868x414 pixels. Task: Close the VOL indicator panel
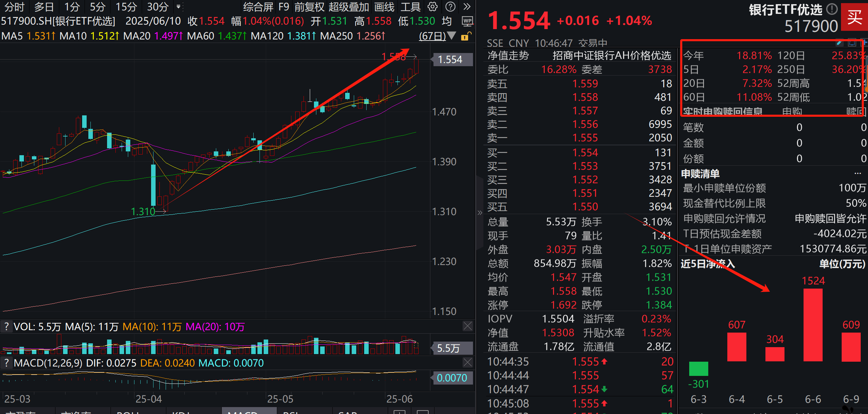[467, 326]
